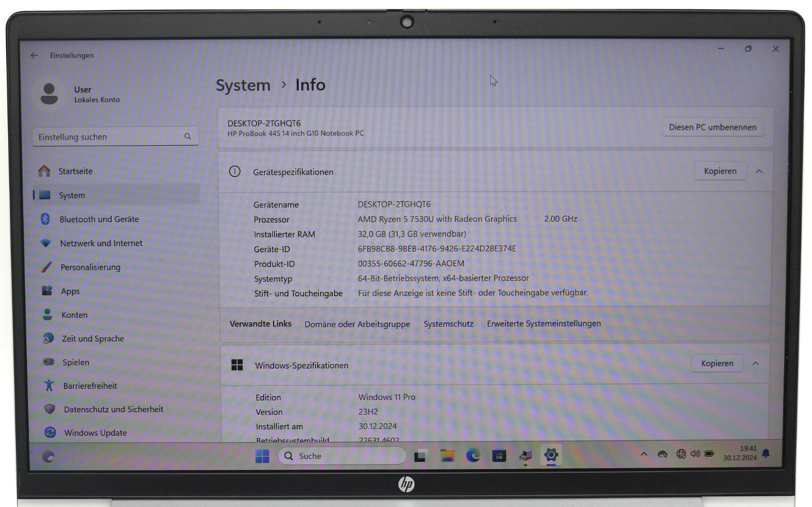Select the Produkt-ID value 00355-60662-47796-AAOEM

click(x=411, y=263)
